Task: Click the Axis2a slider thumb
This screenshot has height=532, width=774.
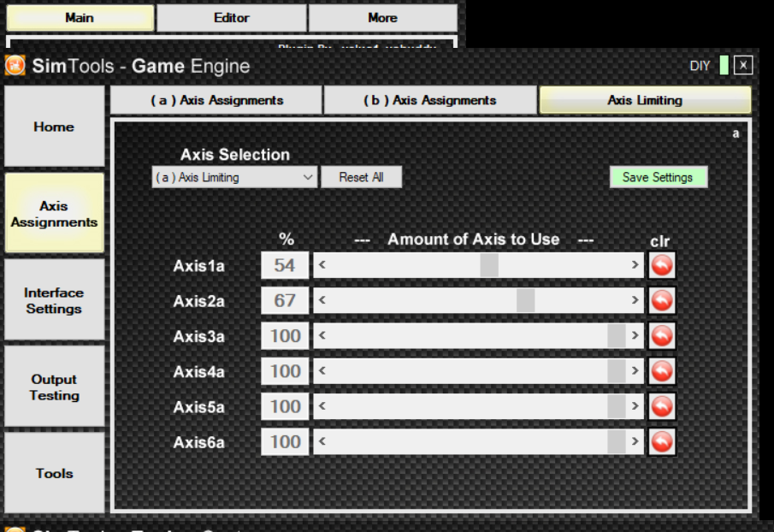Action: [x=526, y=300]
